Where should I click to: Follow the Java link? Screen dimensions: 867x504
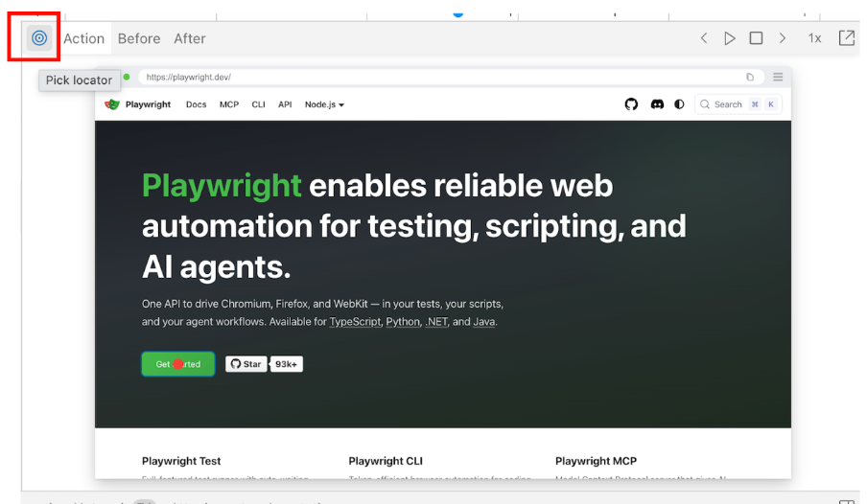[483, 322]
